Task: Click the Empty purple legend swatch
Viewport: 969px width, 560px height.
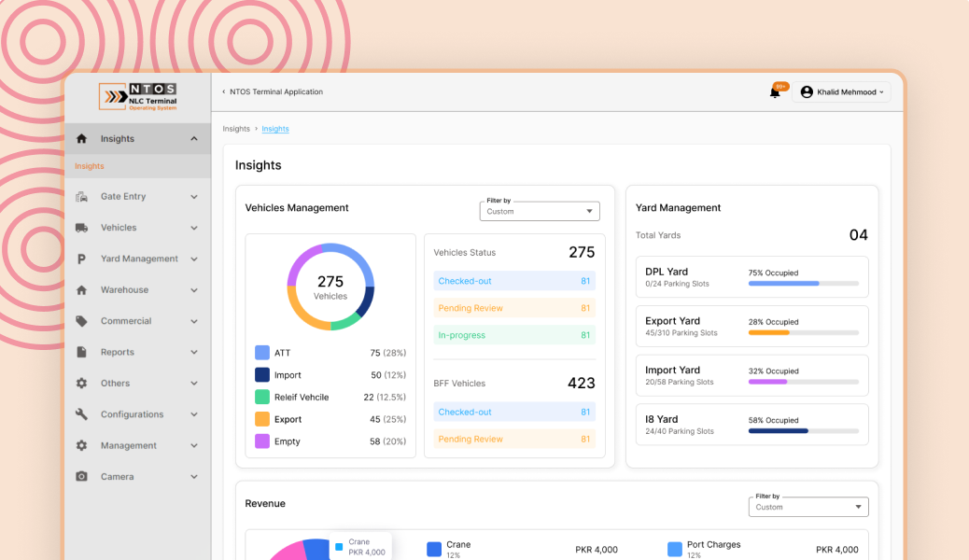Action: [x=262, y=441]
